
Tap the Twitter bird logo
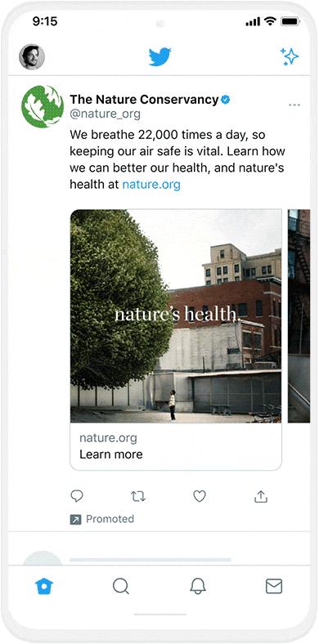pos(160,56)
